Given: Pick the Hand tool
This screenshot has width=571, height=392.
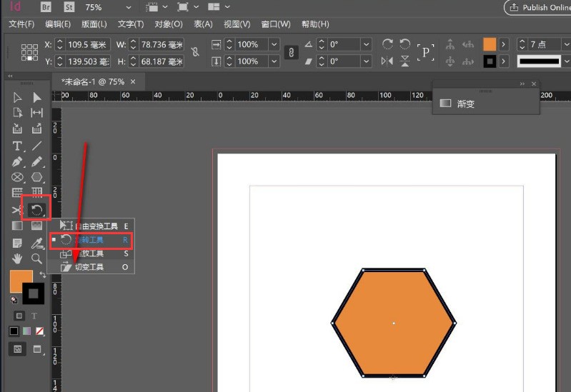Looking at the screenshot, I should pyautogui.click(x=17, y=258).
